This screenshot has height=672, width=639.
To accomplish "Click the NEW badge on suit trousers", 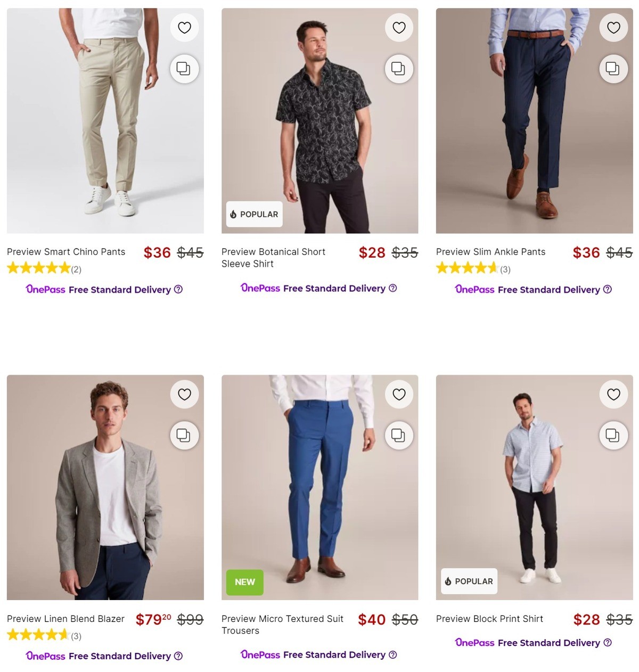I will coord(244,582).
